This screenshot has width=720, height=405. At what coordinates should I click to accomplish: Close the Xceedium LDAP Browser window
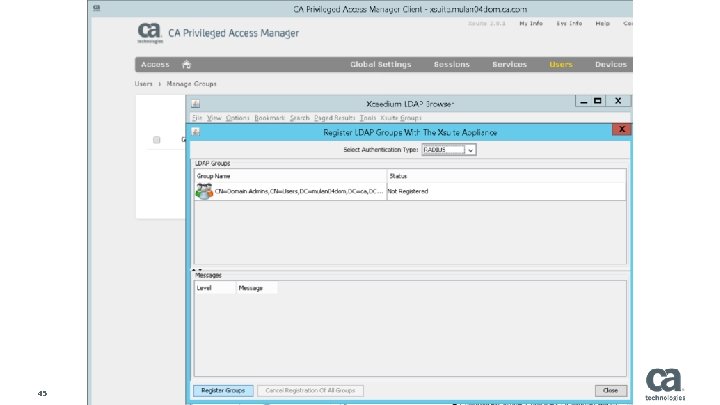coord(618,101)
